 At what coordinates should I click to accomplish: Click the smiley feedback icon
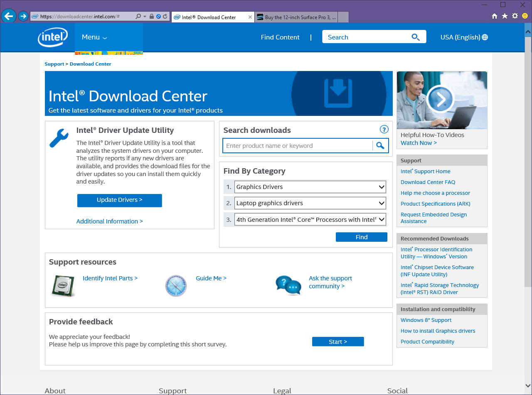coord(525,16)
